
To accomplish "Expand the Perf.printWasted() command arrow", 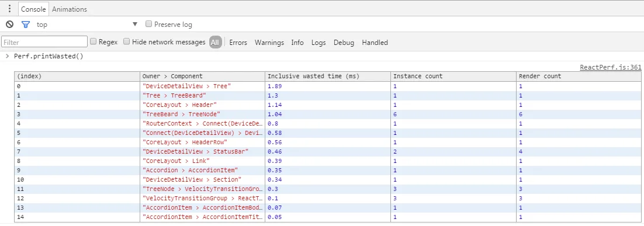I will point(7,56).
